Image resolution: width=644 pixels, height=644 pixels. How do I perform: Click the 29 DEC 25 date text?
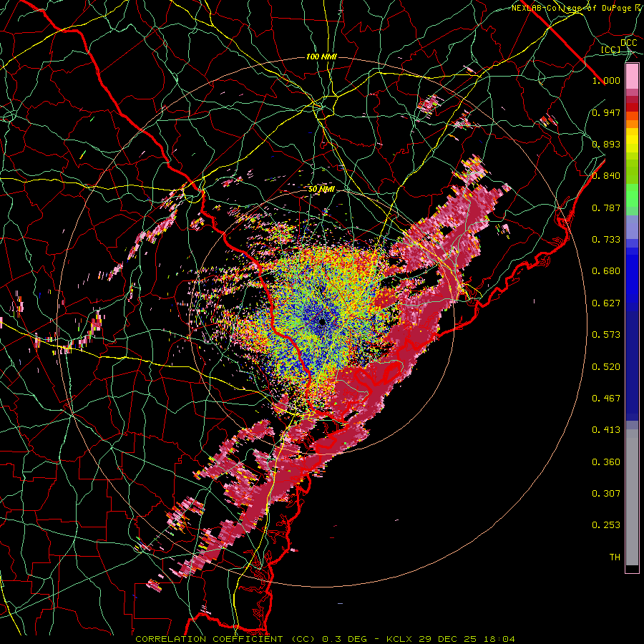click(447, 639)
